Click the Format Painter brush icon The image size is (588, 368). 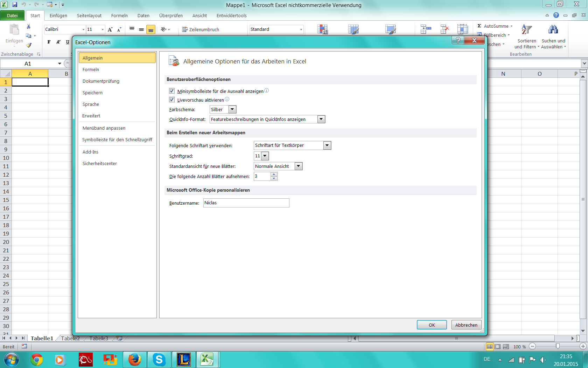coord(29,45)
